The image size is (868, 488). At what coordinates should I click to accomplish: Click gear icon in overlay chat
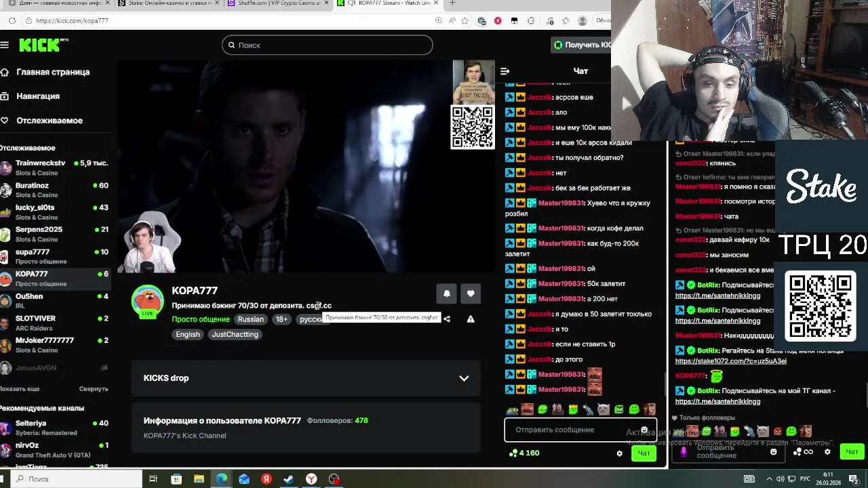pyautogui.click(x=827, y=452)
